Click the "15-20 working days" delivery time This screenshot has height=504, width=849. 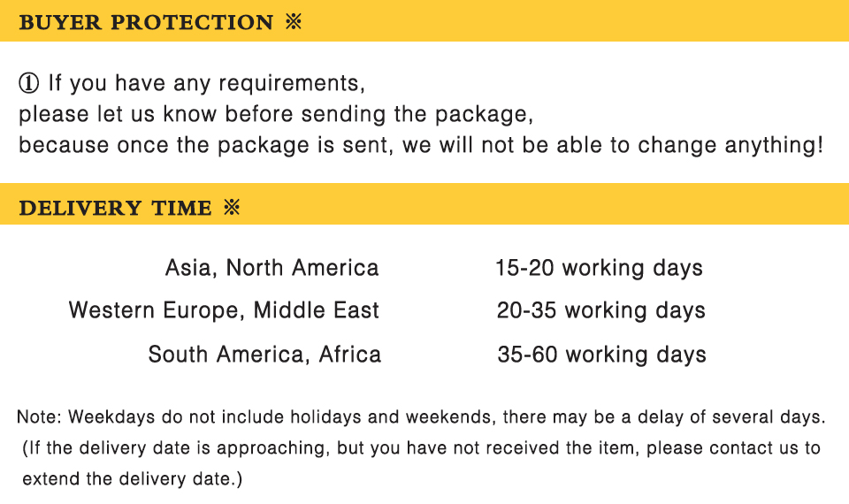point(599,268)
